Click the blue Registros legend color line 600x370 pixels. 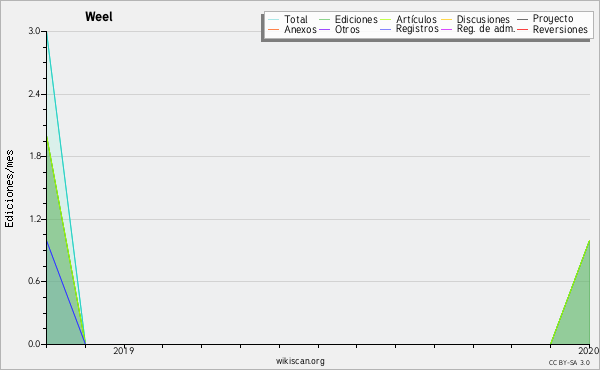point(385,29)
